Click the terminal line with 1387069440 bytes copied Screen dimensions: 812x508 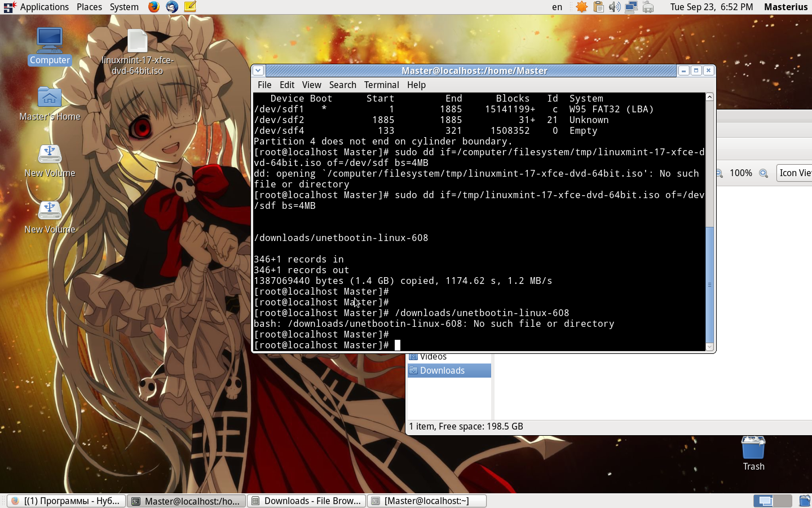[x=403, y=281]
